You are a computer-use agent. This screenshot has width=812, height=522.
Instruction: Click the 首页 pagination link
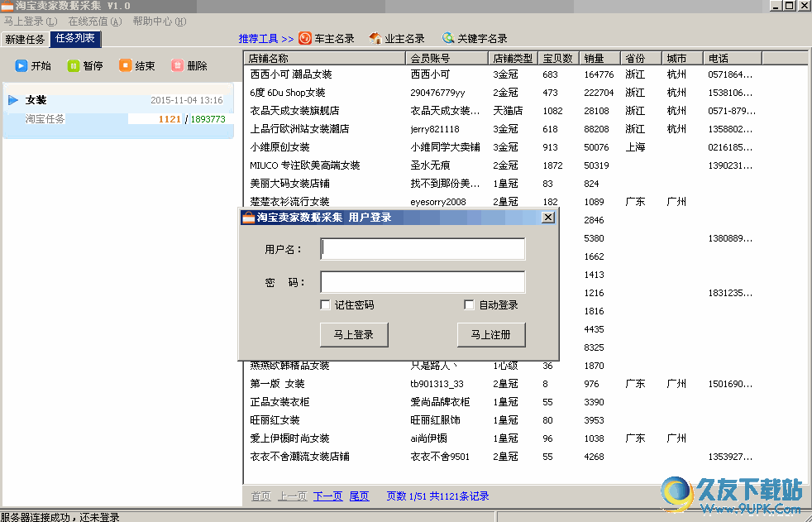pos(261,496)
